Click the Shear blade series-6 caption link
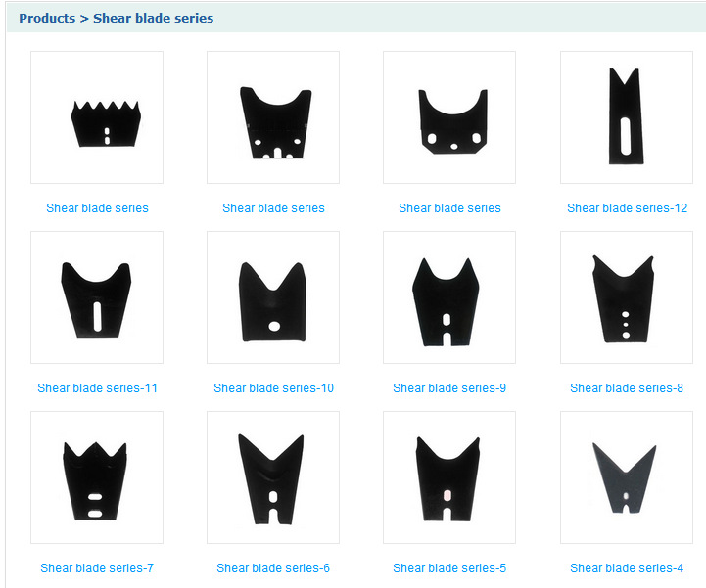The width and height of the screenshot is (706, 588). tap(273, 567)
